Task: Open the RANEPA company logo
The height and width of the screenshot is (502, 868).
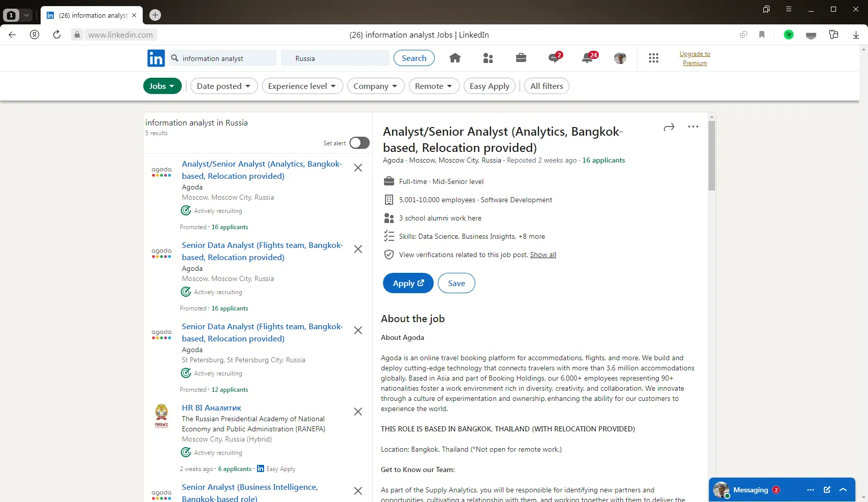Action: 162,416
